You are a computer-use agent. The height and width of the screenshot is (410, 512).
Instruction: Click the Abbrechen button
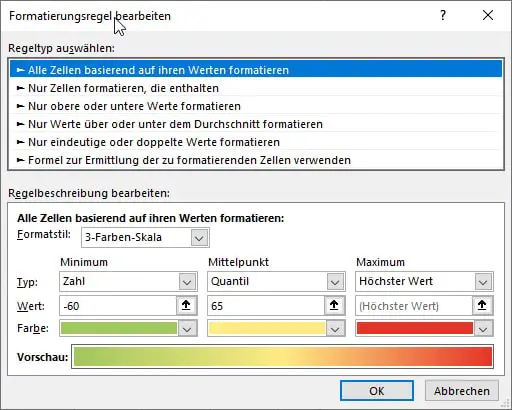pyautogui.click(x=462, y=391)
